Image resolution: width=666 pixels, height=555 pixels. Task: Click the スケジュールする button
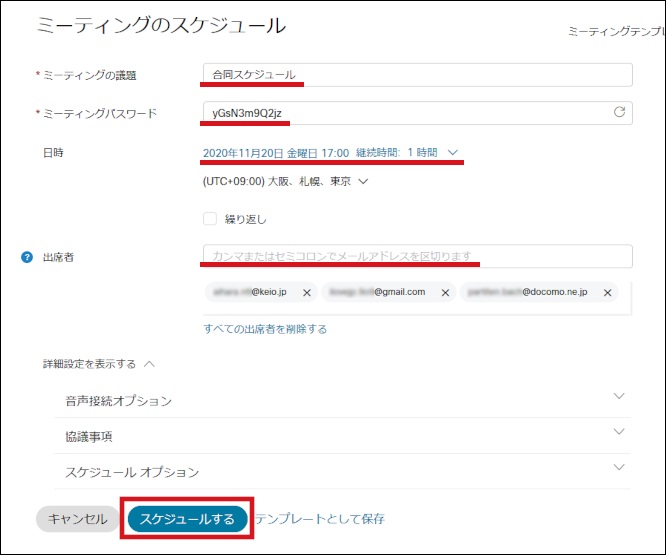click(x=187, y=519)
